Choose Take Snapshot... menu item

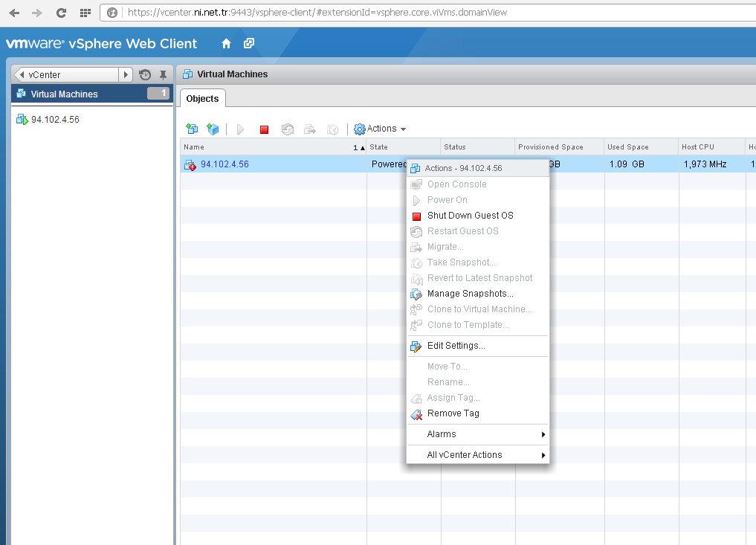click(478, 262)
